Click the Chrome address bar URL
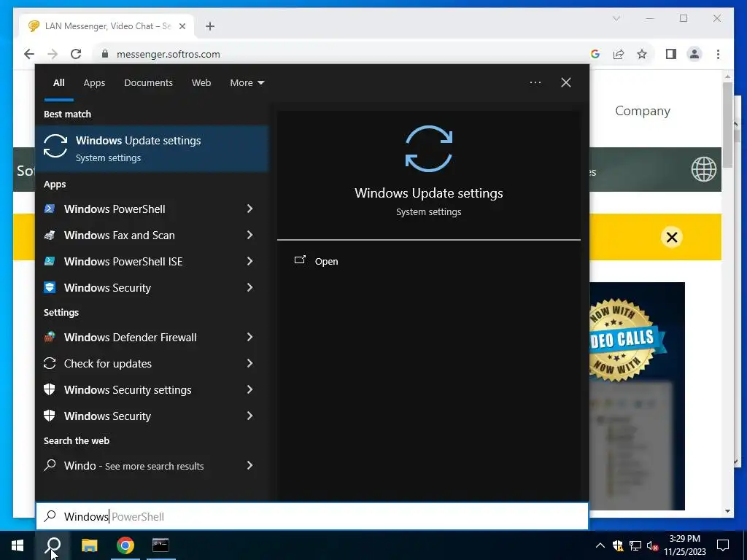This screenshot has width=747, height=560. (169, 54)
